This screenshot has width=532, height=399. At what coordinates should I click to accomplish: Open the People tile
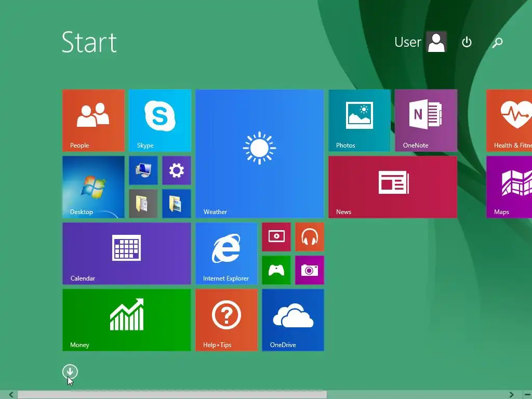[94, 121]
